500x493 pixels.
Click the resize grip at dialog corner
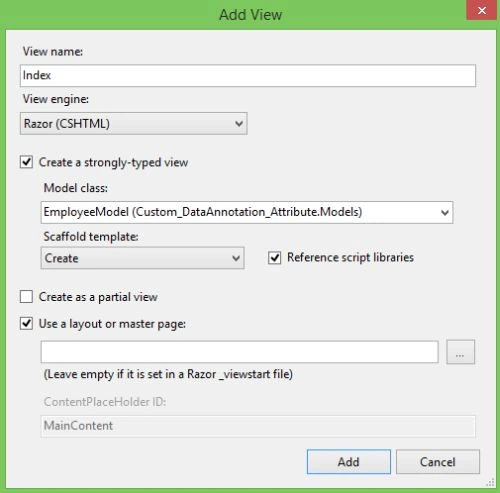491,482
